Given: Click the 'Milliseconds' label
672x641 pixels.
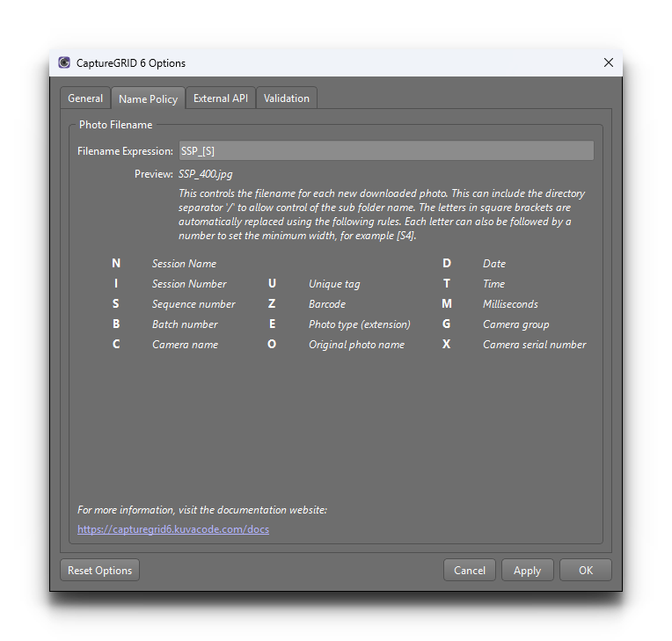Looking at the screenshot, I should pos(510,304).
